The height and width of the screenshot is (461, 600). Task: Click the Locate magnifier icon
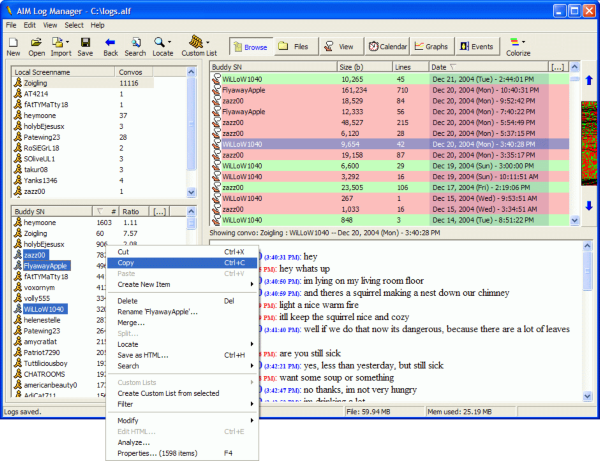(159, 42)
